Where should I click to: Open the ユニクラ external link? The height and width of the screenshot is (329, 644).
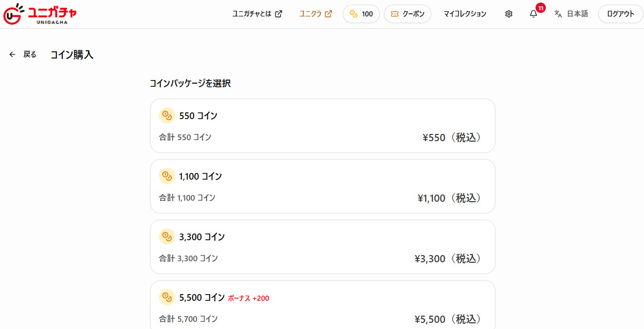[316, 14]
